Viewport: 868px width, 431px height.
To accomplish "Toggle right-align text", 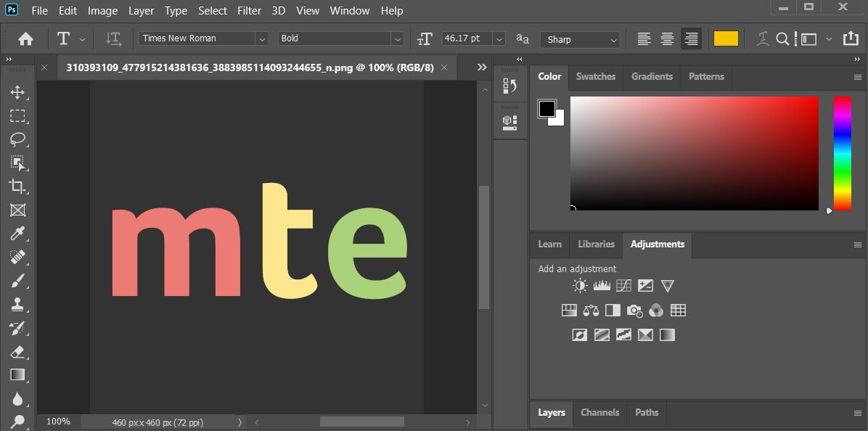I will click(690, 38).
